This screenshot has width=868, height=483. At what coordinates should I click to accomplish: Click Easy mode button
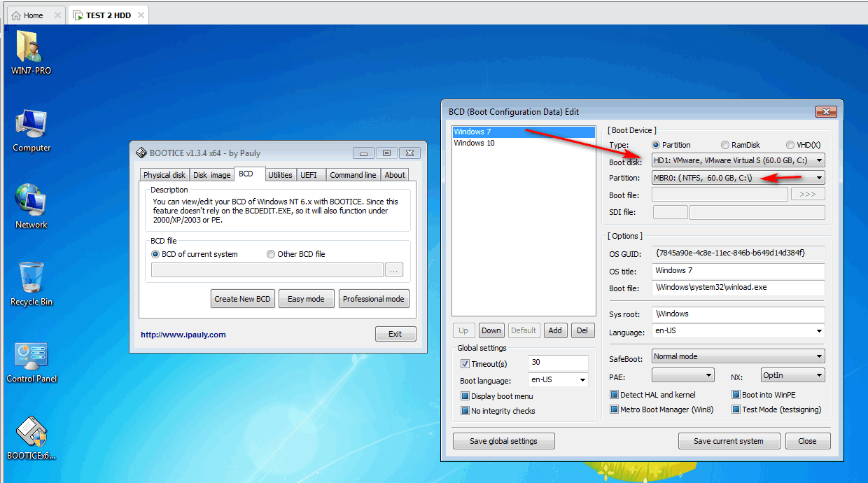click(x=306, y=299)
